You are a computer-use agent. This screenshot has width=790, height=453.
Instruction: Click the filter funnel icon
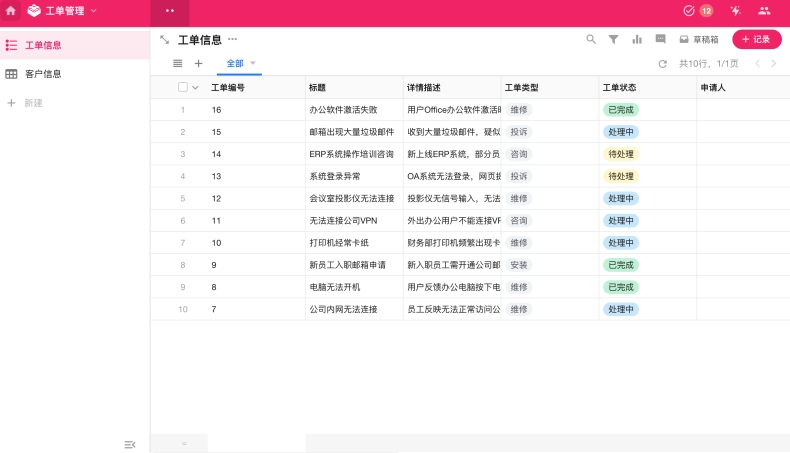[614, 39]
